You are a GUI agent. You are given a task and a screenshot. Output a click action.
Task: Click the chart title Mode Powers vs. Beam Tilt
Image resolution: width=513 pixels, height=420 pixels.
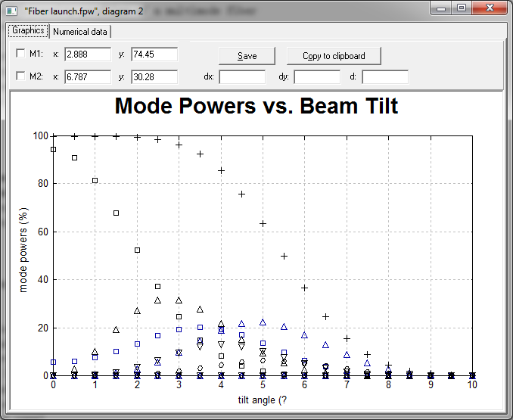[x=256, y=106]
